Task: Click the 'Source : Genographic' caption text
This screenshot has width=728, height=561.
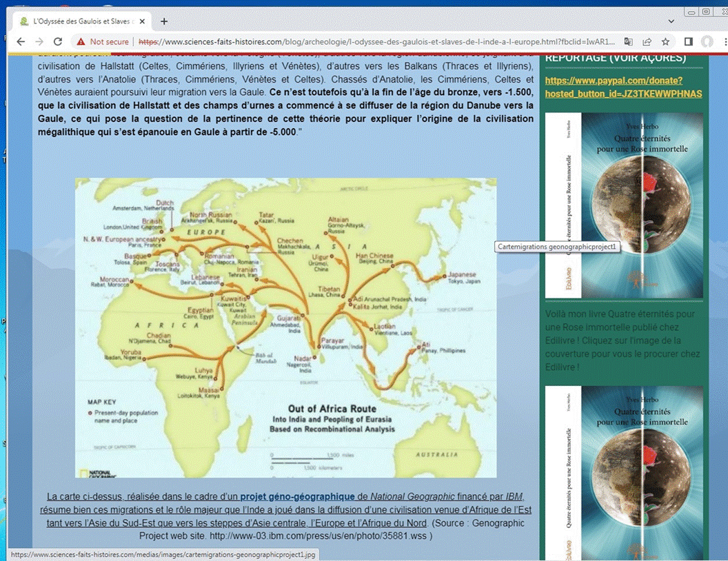Action: click(478, 523)
